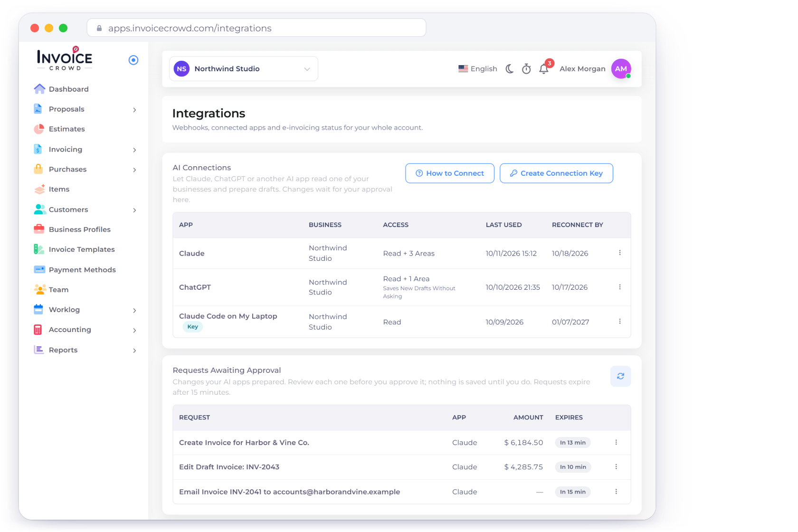
Task: Click 'Create Invoice for Harbor & Vine Co.' request
Action: (244, 443)
